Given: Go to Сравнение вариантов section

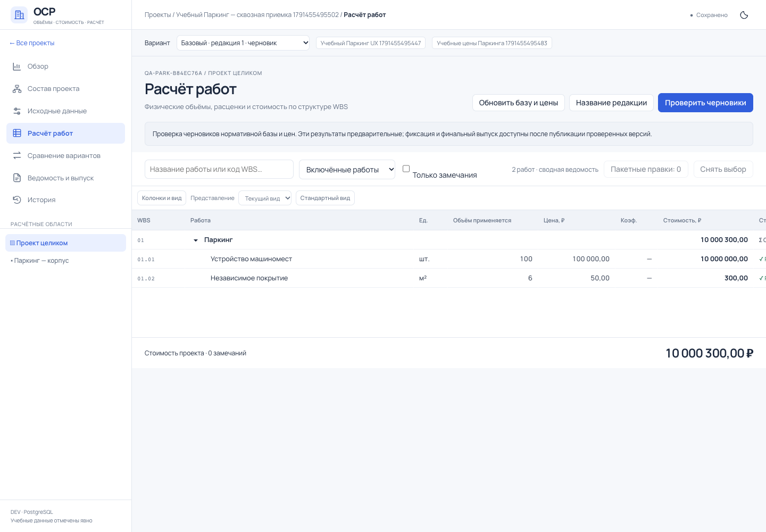Looking at the screenshot, I should pyautogui.click(x=65, y=156).
